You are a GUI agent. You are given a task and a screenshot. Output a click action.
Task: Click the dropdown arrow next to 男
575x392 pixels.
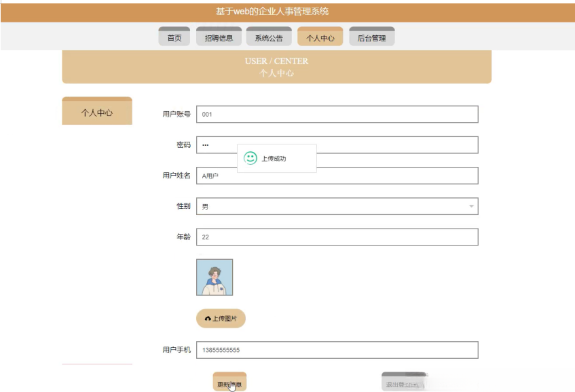point(472,205)
